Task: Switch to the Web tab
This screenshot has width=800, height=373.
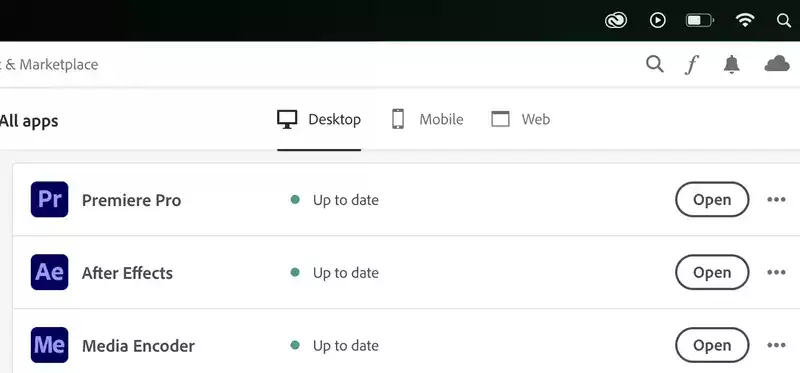Action: click(520, 119)
